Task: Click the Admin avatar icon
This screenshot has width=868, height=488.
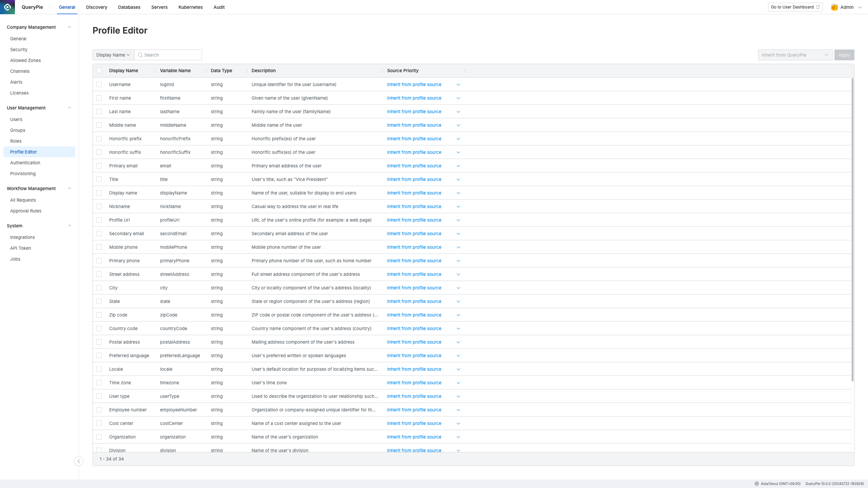Action: tap(834, 7)
